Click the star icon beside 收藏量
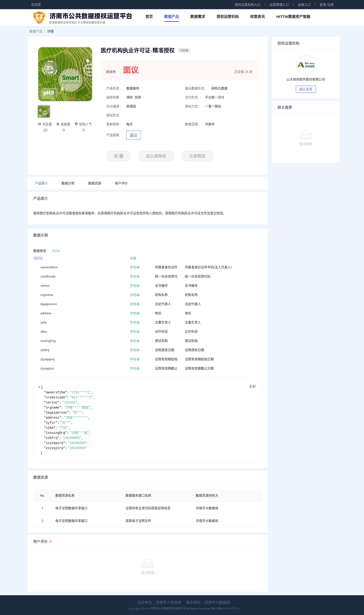Screen dimensions: 364x615 click(x=58, y=124)
